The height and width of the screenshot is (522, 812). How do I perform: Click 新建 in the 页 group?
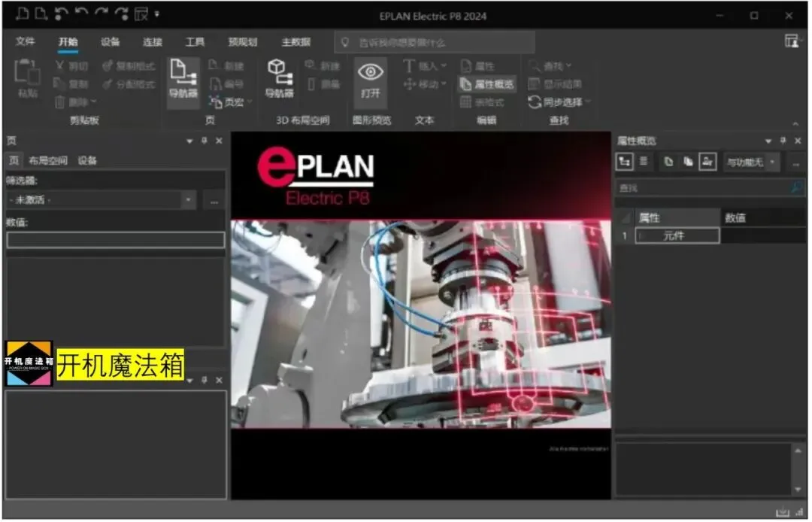[226, 65]
